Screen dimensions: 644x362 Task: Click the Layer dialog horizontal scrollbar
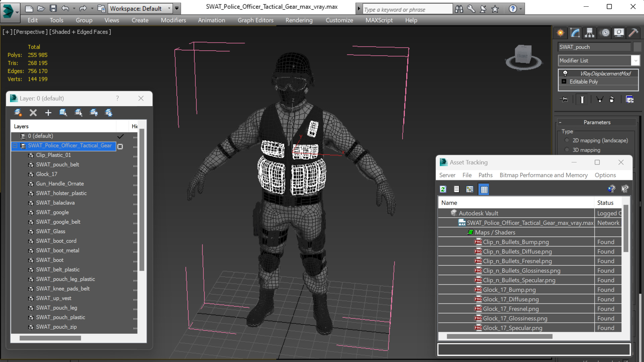tap(50, 338)
